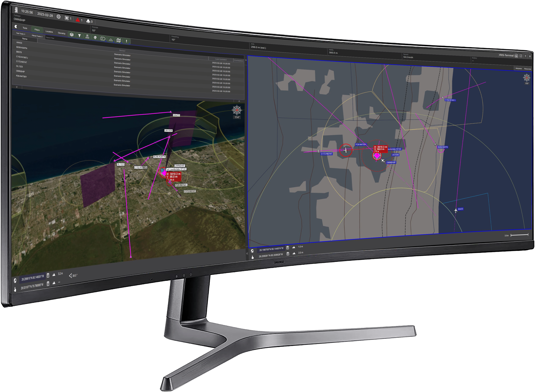Toggle the exclamation alerts toolbar icon
The width and height of the screenshot is (535, 392).
[x=127, y=41]
